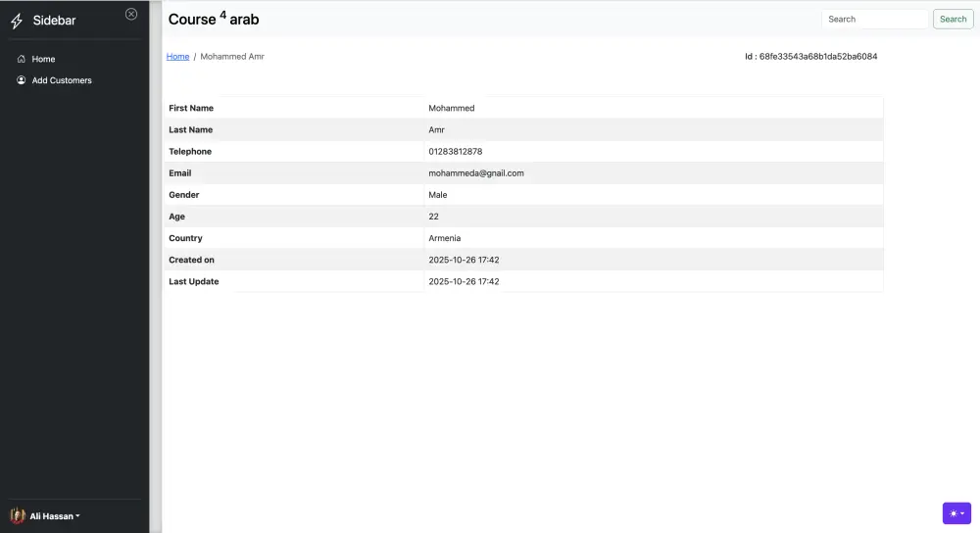980x533 pixels.
Task: Click the customer Id text
Action: 810,57
